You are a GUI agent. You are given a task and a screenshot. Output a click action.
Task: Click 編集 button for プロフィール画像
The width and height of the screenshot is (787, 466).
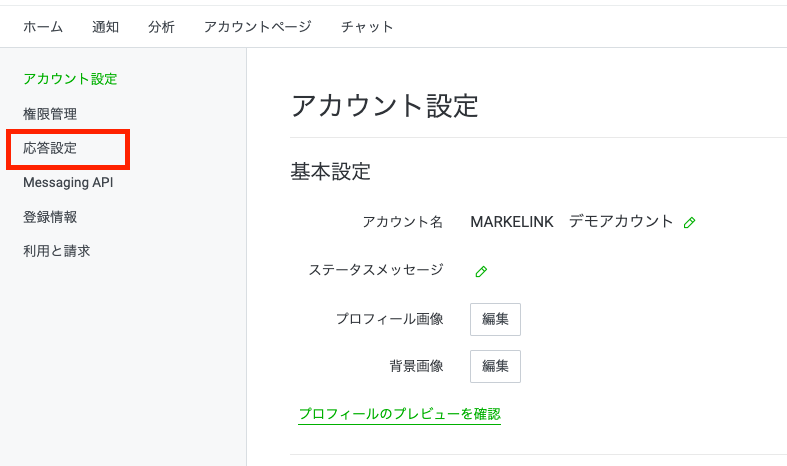[x=495, y=319]
